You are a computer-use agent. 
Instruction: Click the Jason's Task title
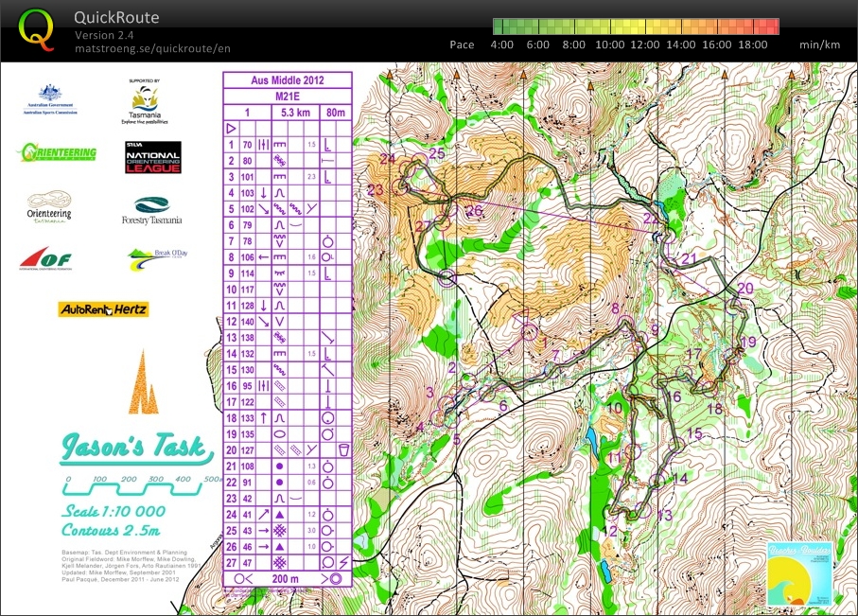pyautogui.click(x=132, y=448)
